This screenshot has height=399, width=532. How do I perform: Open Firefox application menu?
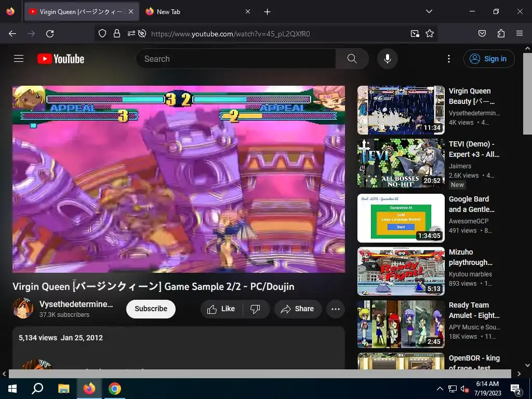(519, 34)
